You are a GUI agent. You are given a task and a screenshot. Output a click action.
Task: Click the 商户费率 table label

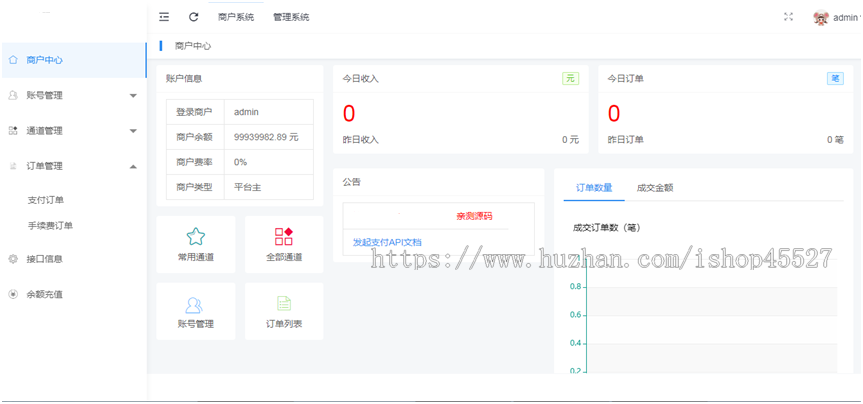194,162
